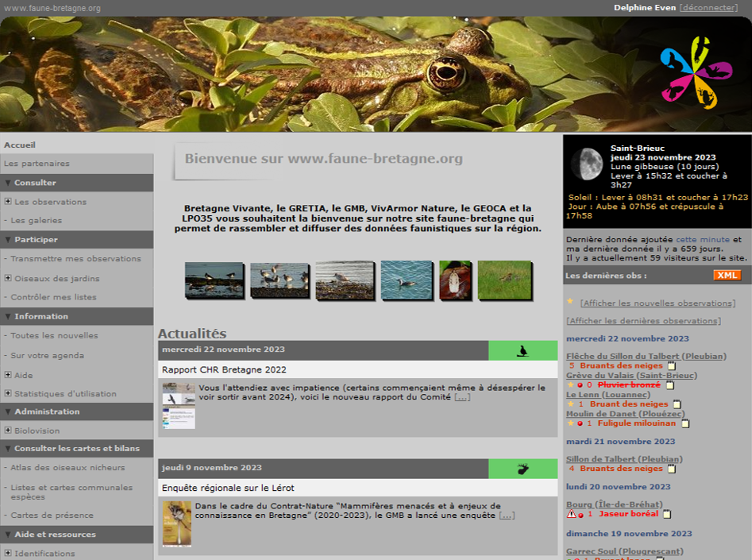752x560 pixels.
Task: Read more of Enquête Lérot article
Action: (507, 516)
